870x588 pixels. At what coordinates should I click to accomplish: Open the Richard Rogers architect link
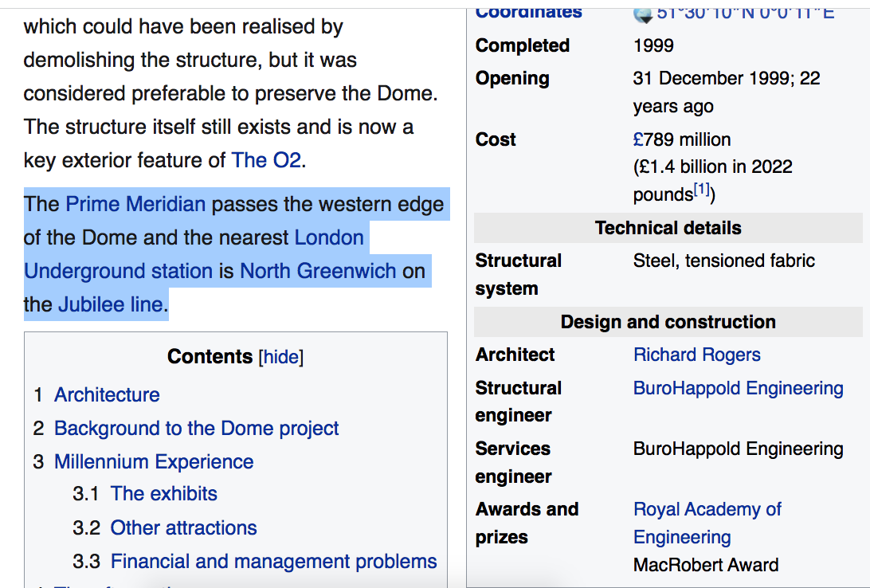pyautogui.click(x=697, y=355)
